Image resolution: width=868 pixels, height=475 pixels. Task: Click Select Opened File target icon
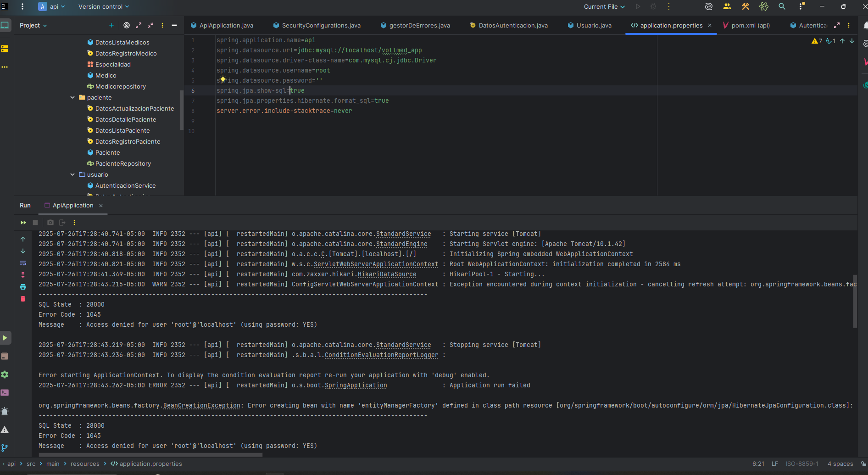tap(127, 25)
